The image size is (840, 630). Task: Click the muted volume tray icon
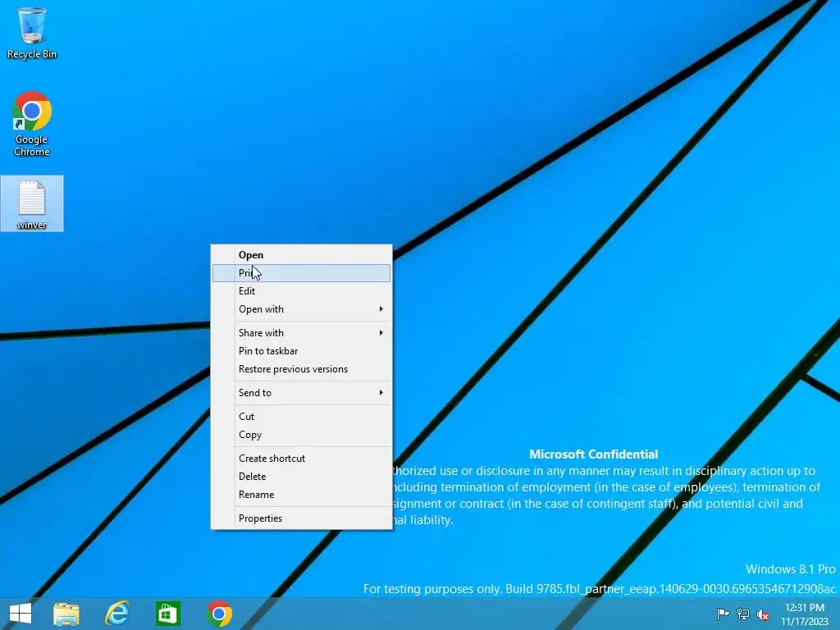coord(763,614)
